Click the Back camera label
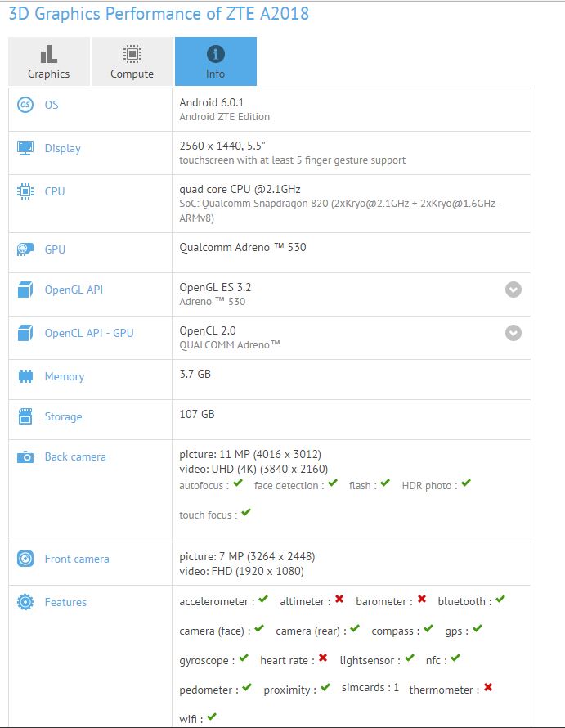Viewport: 565px width, 728px height. click(x=75, y=457)
